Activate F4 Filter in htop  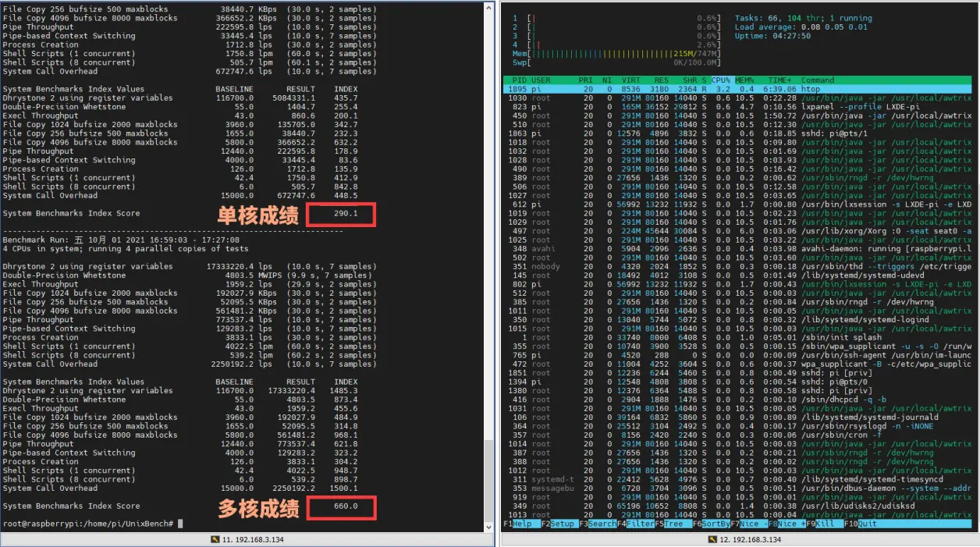click(635, 524)
